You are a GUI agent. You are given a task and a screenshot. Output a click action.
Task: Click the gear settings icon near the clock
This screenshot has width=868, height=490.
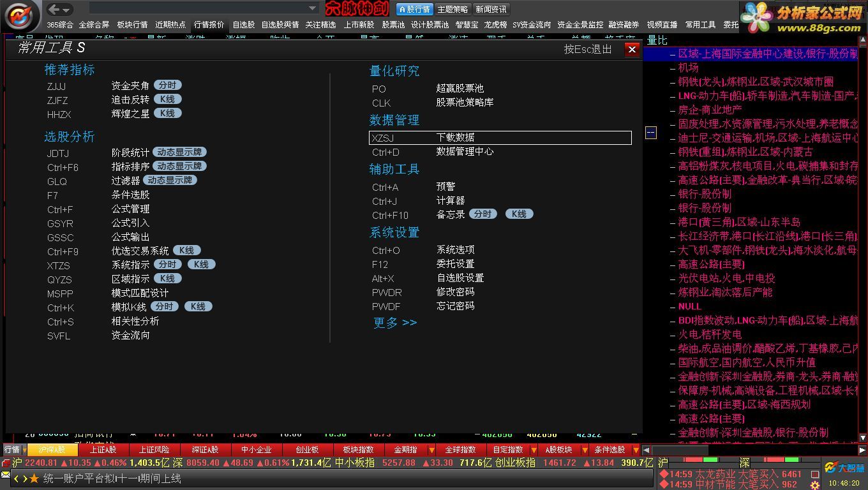(815, 484)
